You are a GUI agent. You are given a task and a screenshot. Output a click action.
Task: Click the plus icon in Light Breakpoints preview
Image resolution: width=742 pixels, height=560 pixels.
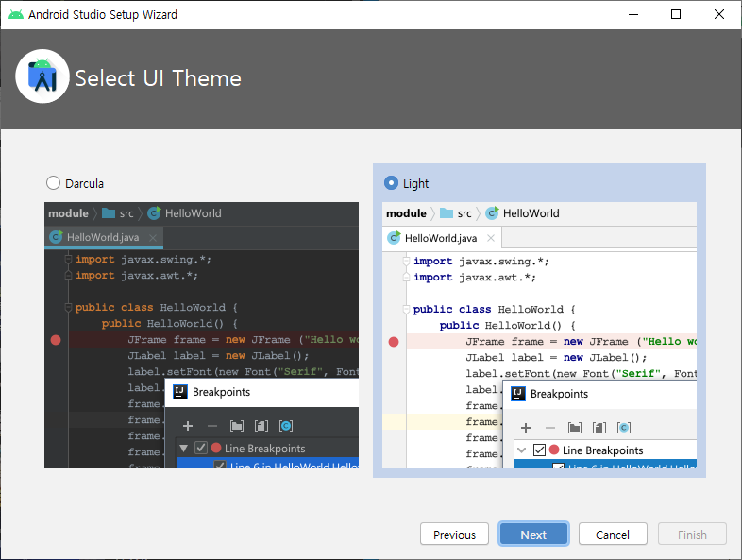(x=526, y=428)
